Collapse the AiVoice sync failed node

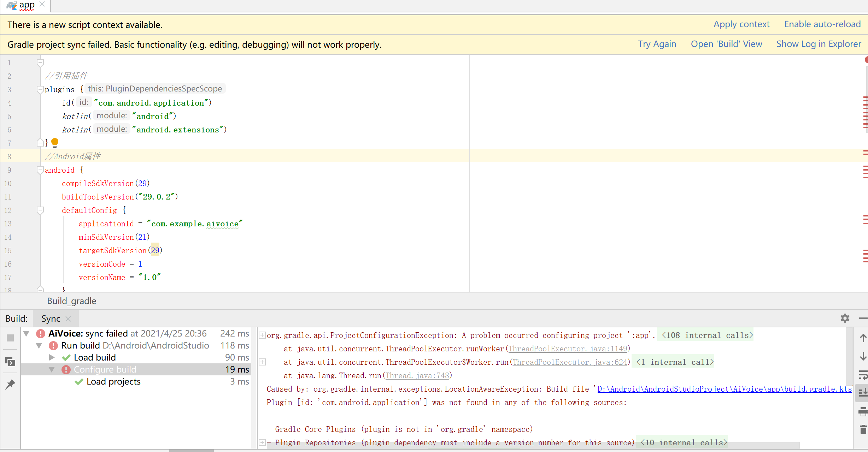click(x=26, y=333)
